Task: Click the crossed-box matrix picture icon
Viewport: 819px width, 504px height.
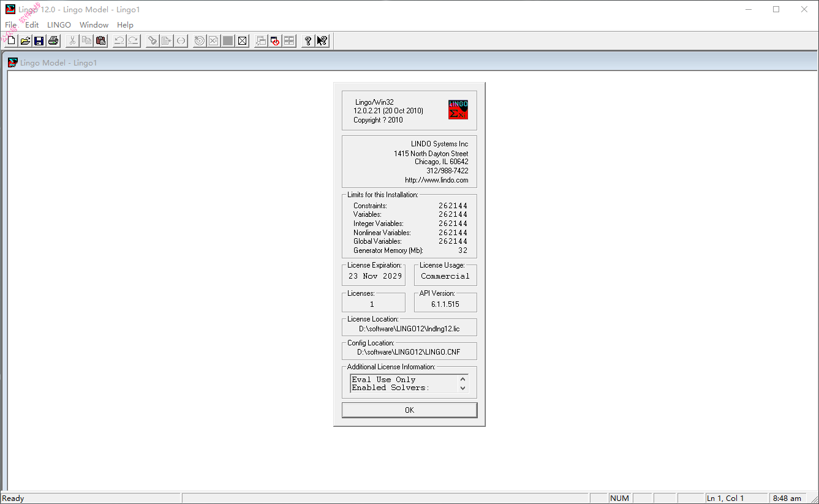Action: tap(242, 41)
